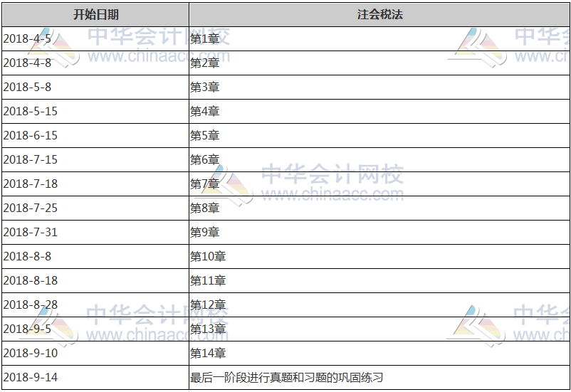The image size is (571, 392).
Task: Click the 第14章 cell
Action: 379,353
